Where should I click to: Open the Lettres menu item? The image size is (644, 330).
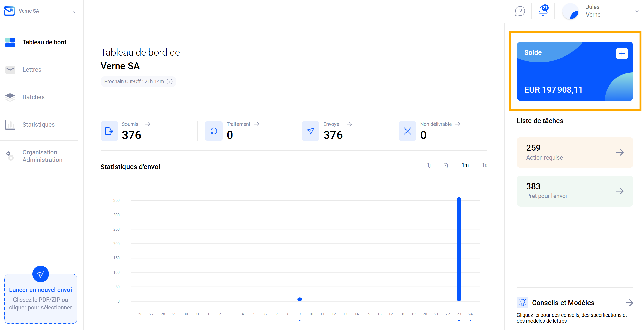click(x=32, y=69)
